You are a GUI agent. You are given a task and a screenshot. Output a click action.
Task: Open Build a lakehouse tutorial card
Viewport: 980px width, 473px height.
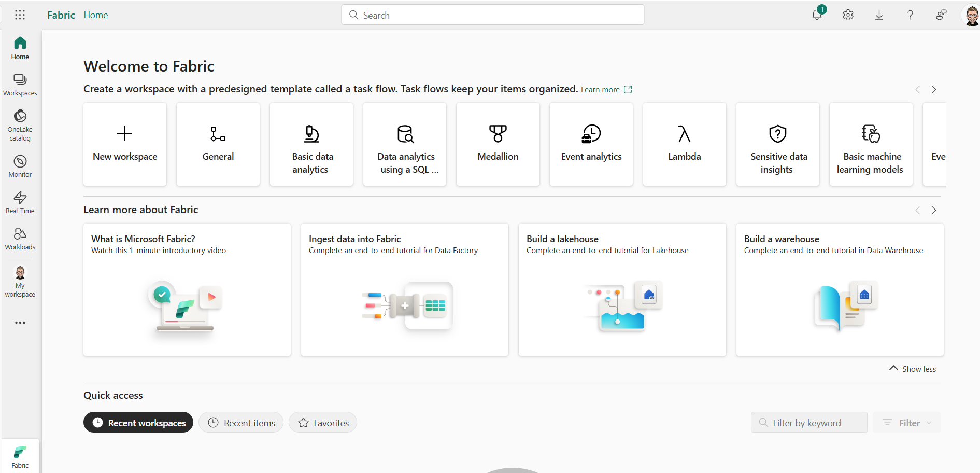click(622, 289)
